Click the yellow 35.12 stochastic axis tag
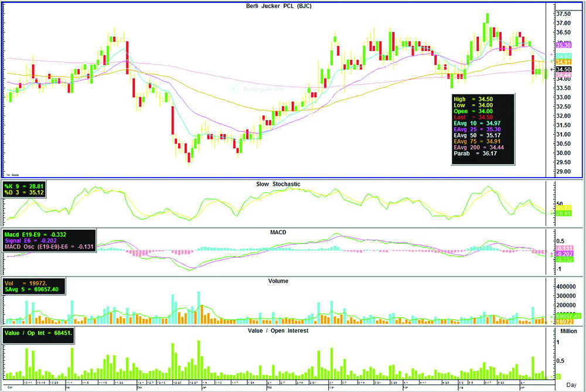The height and width of the screenshot is (392, 586). [564, 208]
